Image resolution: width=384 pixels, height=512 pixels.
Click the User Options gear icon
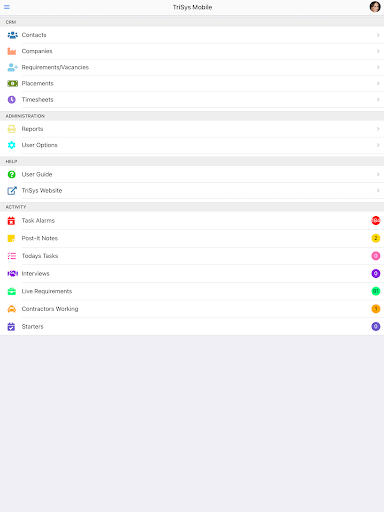12,145
